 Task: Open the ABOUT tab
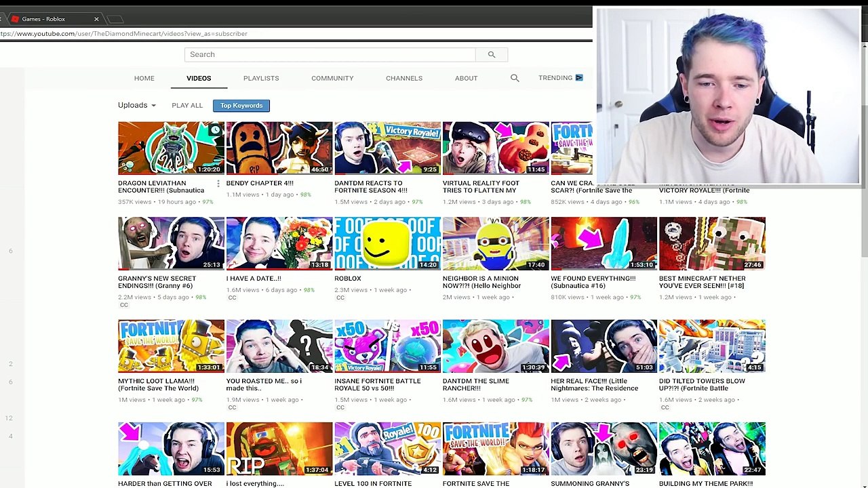(467, 78)
